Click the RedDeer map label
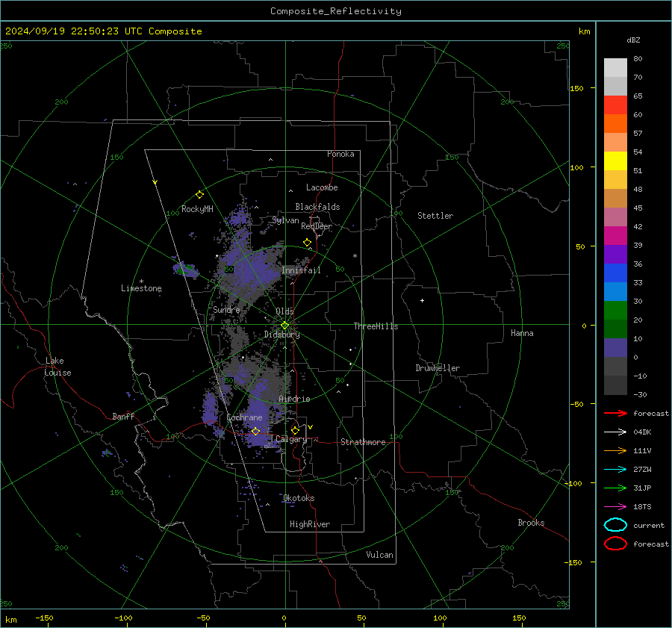 [317, 226]
